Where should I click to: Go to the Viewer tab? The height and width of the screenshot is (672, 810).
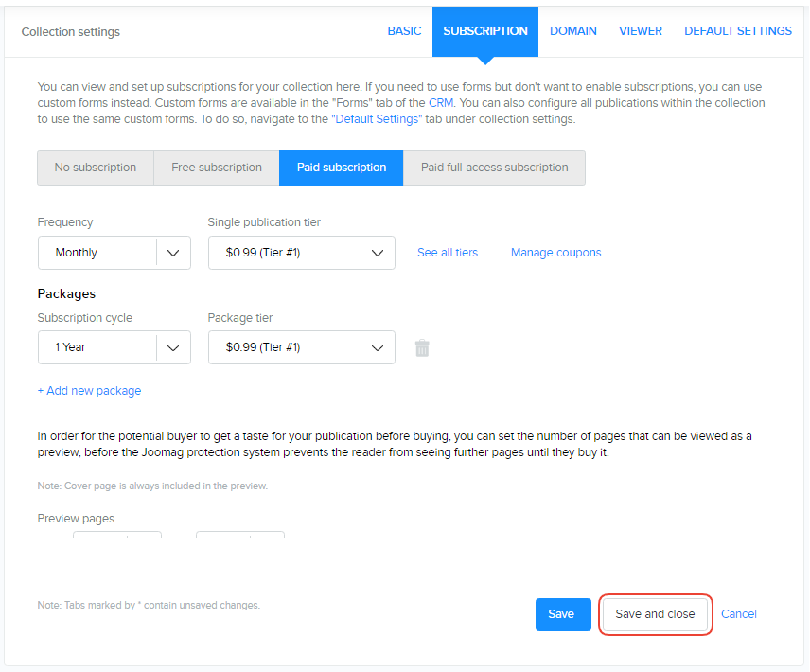tap(641, 31)
